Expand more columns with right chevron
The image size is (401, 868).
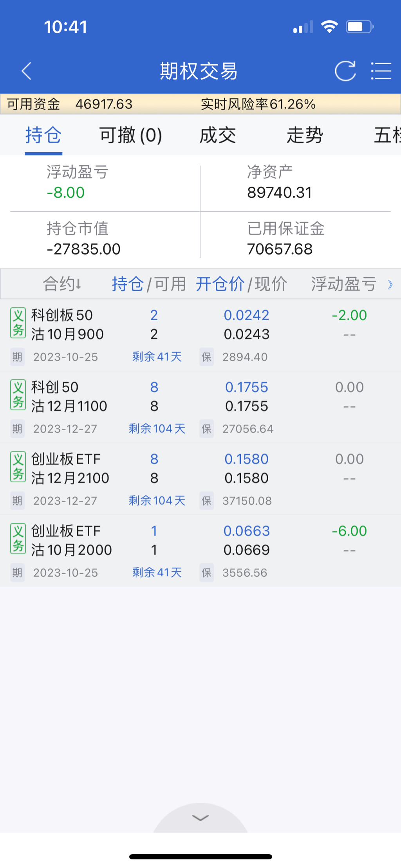390,285
